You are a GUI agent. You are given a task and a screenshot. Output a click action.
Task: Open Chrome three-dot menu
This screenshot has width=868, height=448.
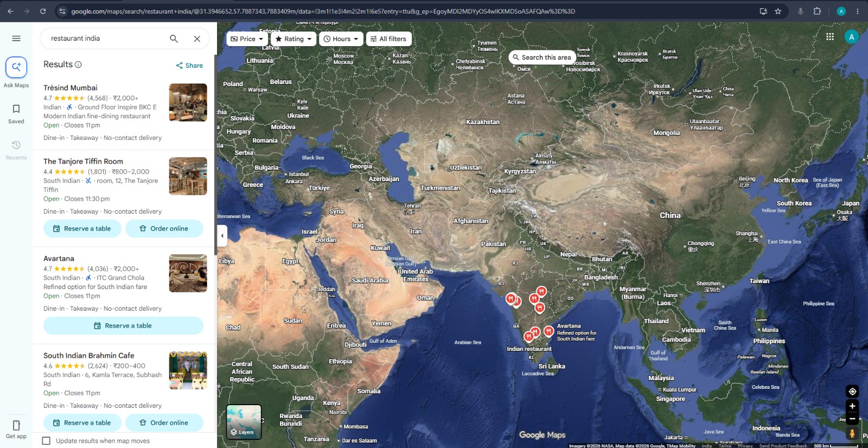858,11
